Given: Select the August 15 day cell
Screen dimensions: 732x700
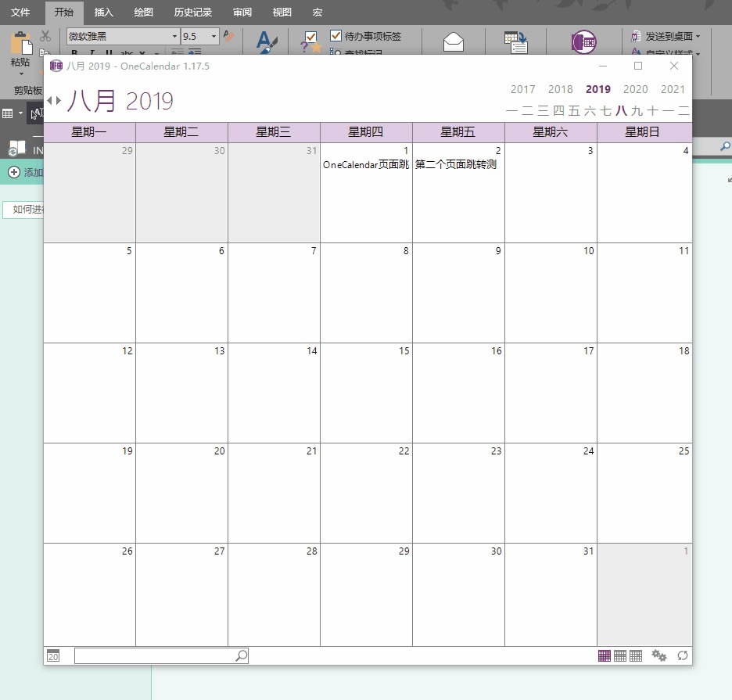Looking at the screenshot, I should pyautogui.click(x=366, y=393).
